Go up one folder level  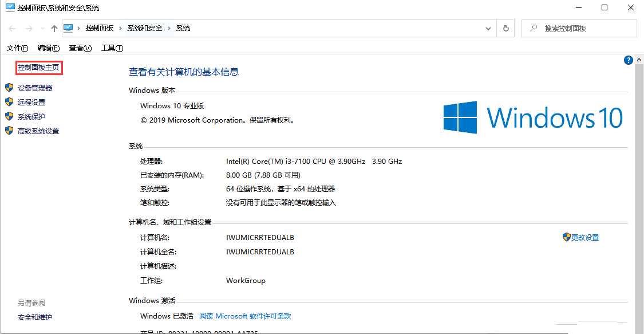coord(54,28)
